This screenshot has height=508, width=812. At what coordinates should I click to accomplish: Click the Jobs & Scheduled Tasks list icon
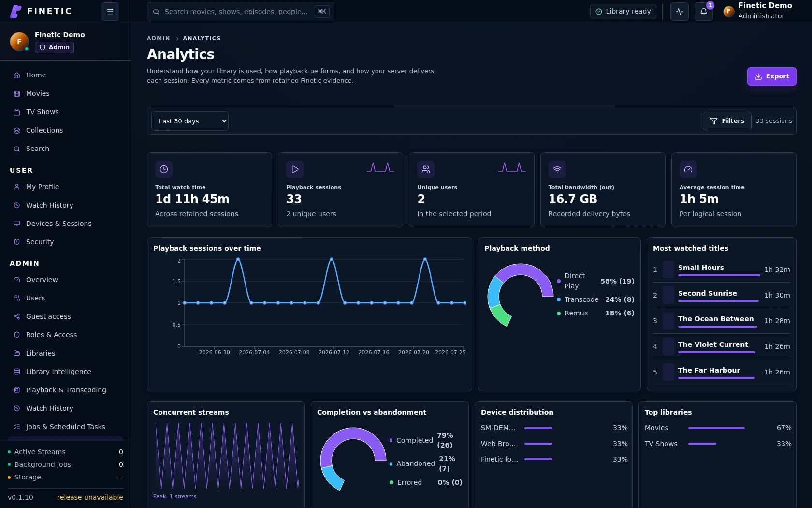17,427
